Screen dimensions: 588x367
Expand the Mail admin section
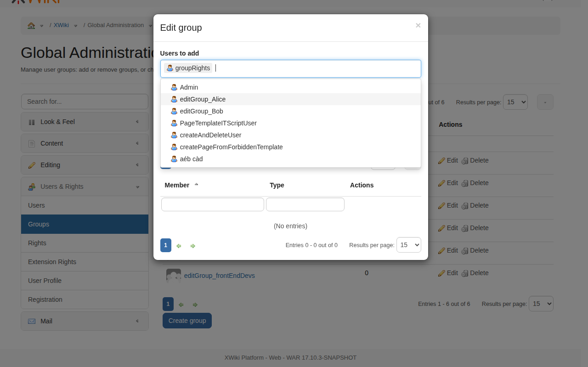coord(85,321)
